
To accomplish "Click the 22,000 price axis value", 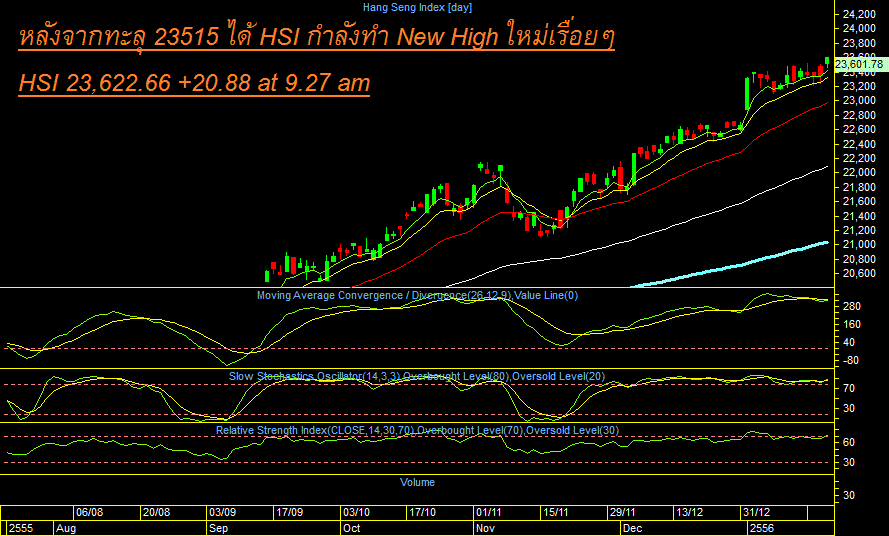I will [x=860, y=172].
